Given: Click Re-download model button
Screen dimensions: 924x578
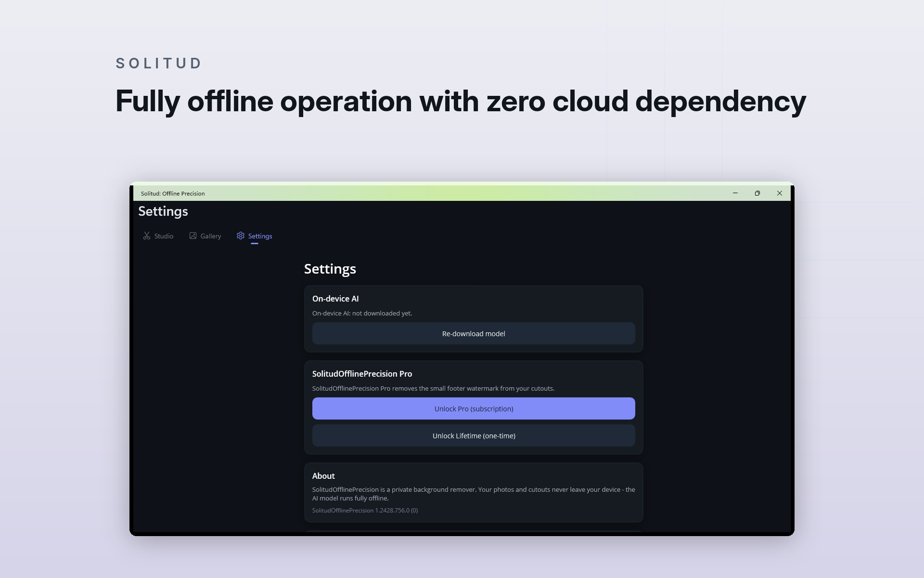Looking at the screenshot, I should pyautogui.click(x=474, y=333).
